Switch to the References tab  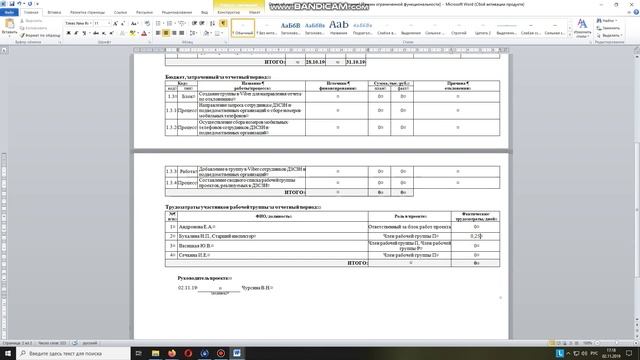tap(120, 12)
